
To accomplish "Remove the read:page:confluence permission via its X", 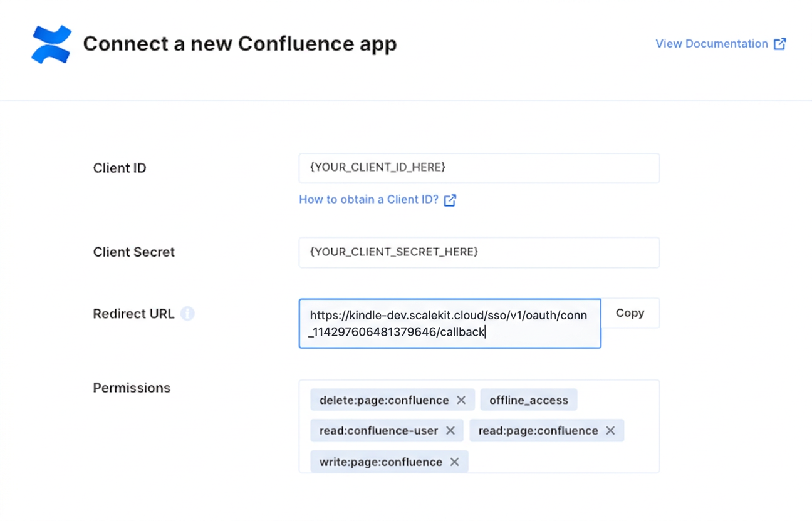I will coord(610,430).
